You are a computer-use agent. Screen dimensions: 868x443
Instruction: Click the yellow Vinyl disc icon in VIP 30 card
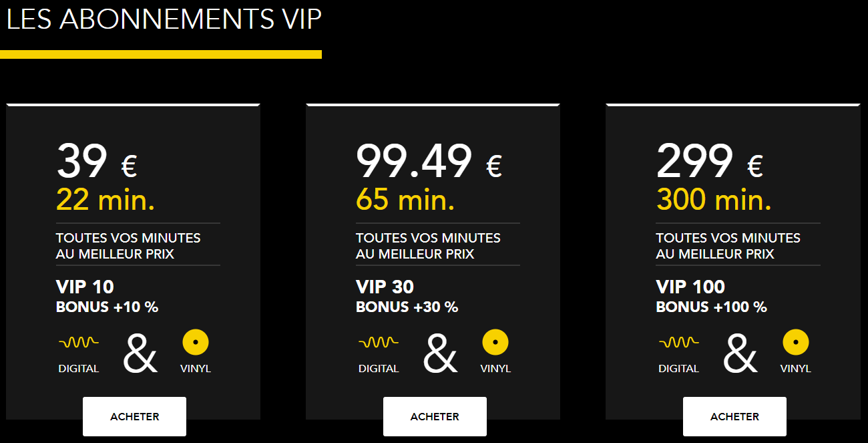point(495,343)
